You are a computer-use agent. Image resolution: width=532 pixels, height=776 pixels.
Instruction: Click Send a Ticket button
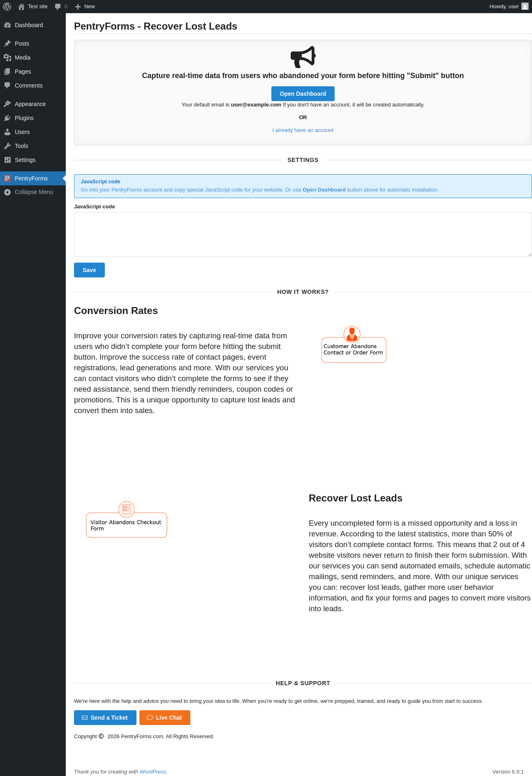point(105,718)
